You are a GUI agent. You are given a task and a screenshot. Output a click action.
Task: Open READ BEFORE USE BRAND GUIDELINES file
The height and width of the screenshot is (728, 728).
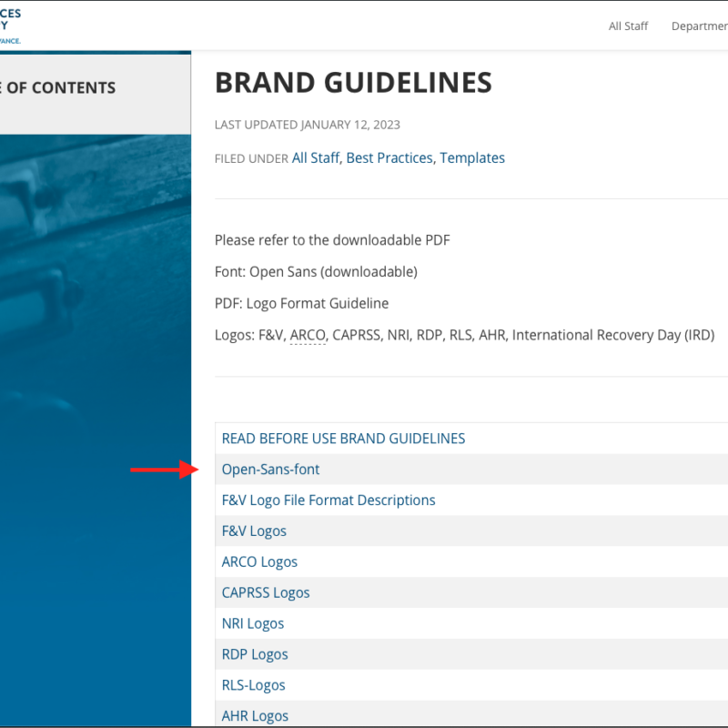click(343, 439)
